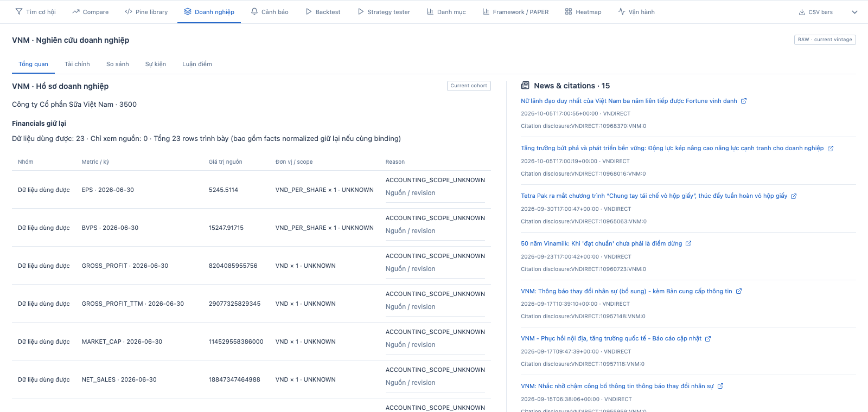Screen dimensions: 868x412
Task: Click the newspaper icon beside News & citations
Action: point(525,85)
